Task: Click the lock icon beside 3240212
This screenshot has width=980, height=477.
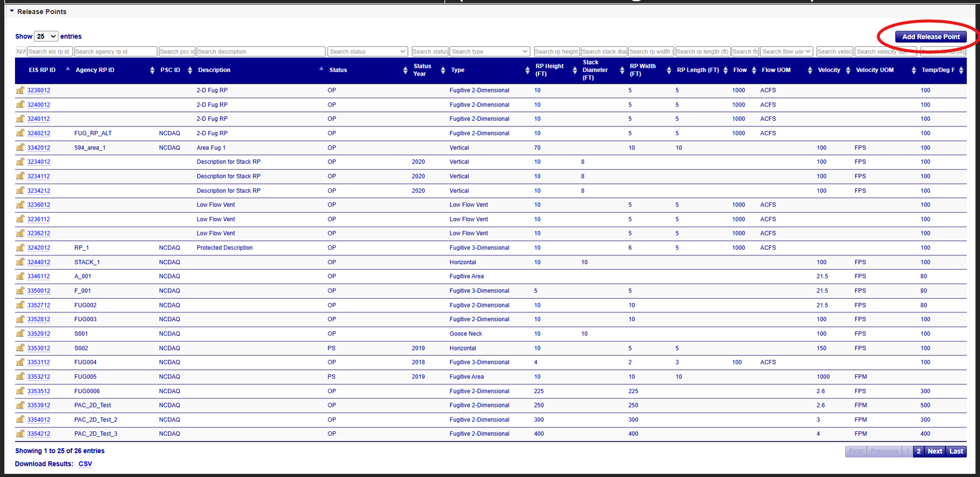Action: (x=20, y=133)
